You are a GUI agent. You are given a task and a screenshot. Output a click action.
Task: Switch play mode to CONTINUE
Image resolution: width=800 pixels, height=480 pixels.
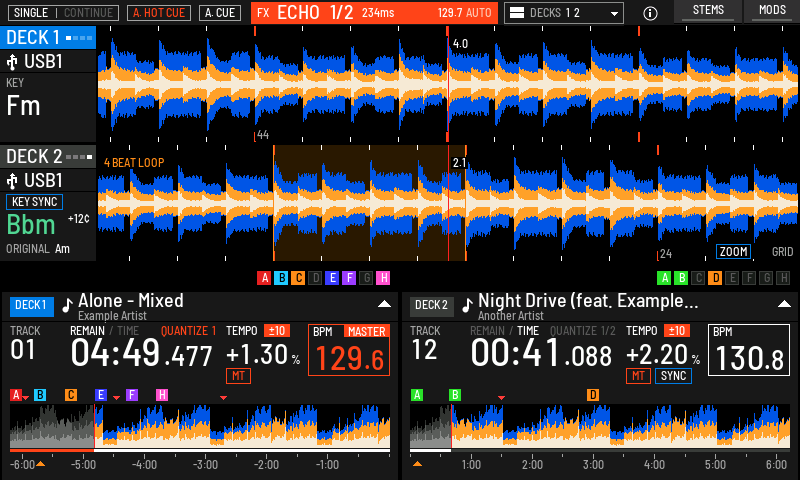(x=88, y=13)
